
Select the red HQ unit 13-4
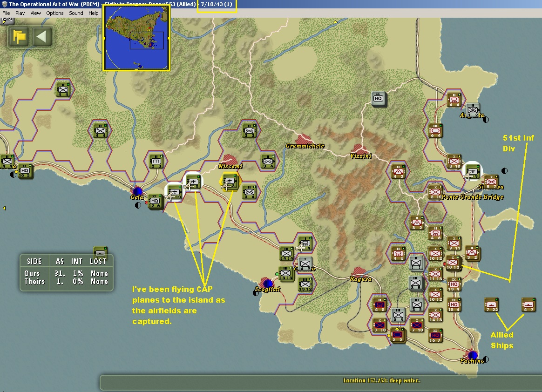tap(454, 284)
